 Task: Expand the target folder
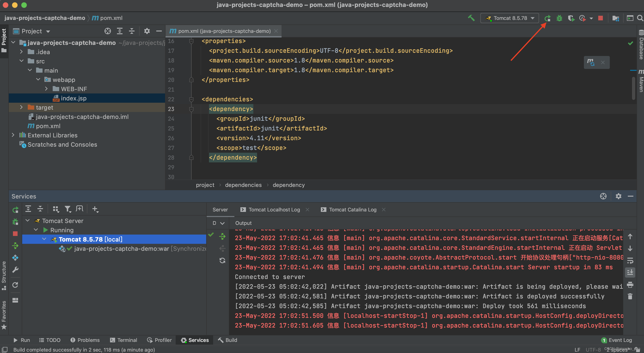pyautogui.click(x=21, y=107)
